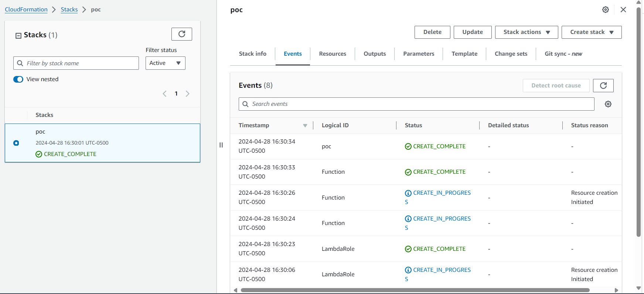Refresh the Events list

[x=603, y=86]
